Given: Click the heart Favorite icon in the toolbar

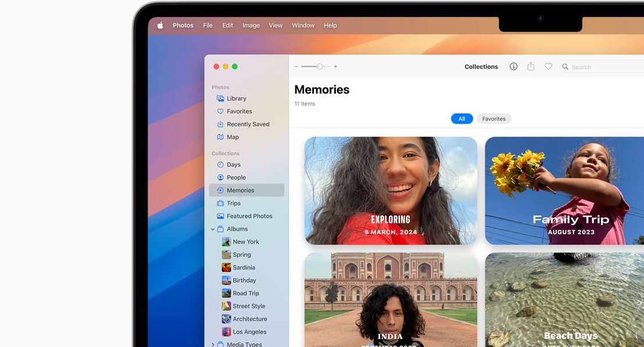Looking at the screenshot, I should [548, 67].
